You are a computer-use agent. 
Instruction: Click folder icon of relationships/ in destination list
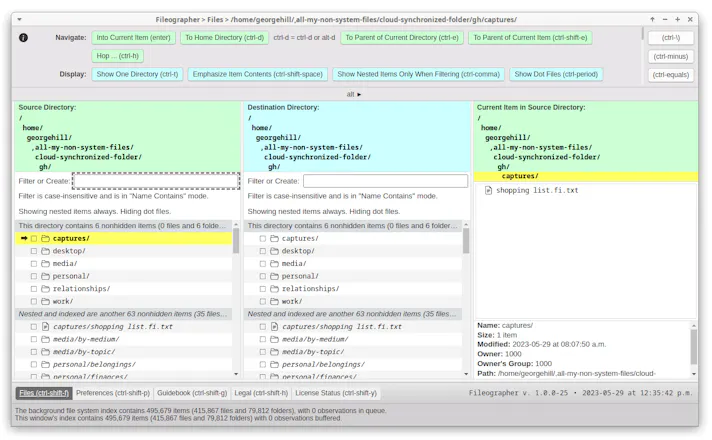click(x=274, y=289)
